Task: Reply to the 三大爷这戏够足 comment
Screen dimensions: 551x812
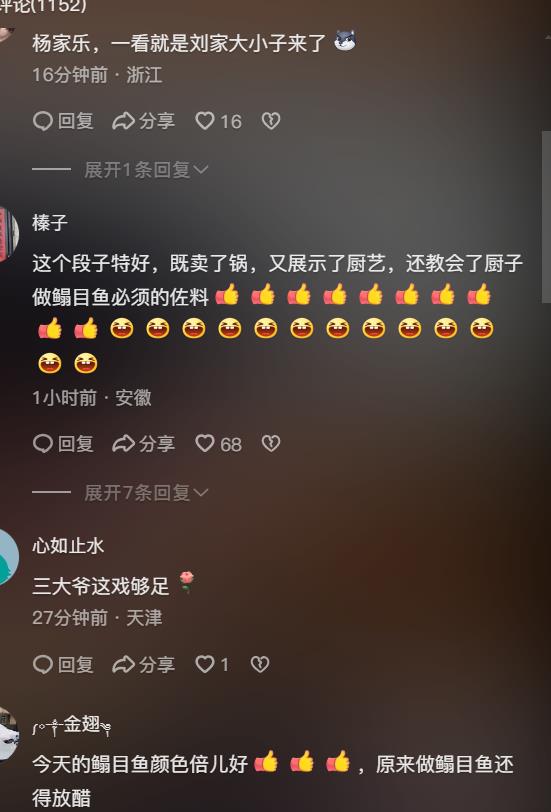Action: tap(63, 664)
